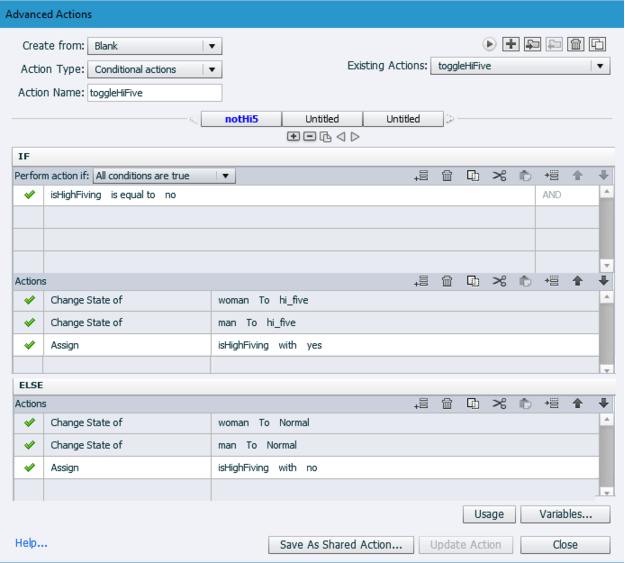This screenshot has width=625, height=563.
Task: Toggle checkmark for woman To Normal action
Action: [x=29, y=422]
